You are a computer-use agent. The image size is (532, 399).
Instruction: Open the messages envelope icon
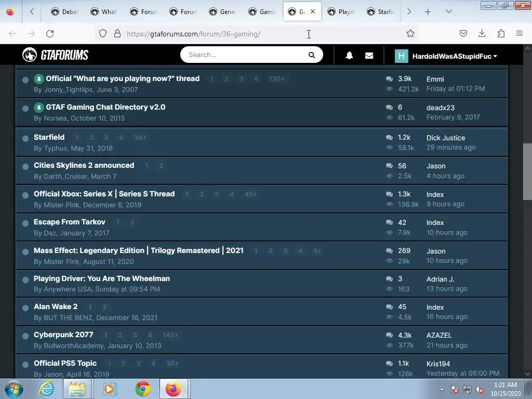[x=369, y=55]
